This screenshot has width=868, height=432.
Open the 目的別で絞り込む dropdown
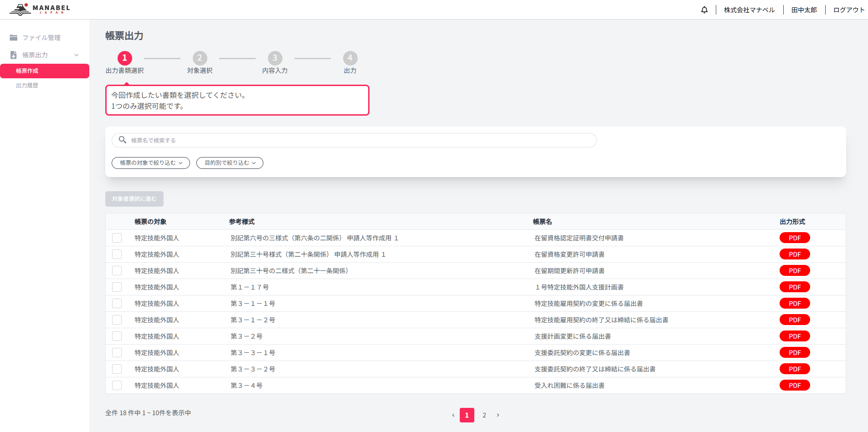[229, 163]
